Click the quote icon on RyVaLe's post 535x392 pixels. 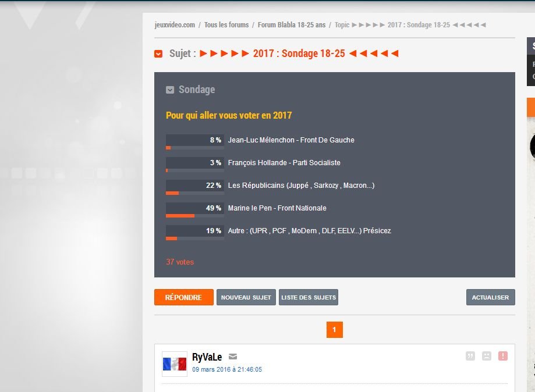coord(470,356)
